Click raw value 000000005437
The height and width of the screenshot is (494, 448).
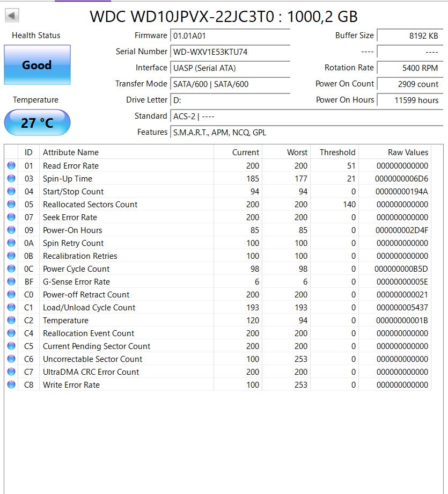tap(402, 308)
